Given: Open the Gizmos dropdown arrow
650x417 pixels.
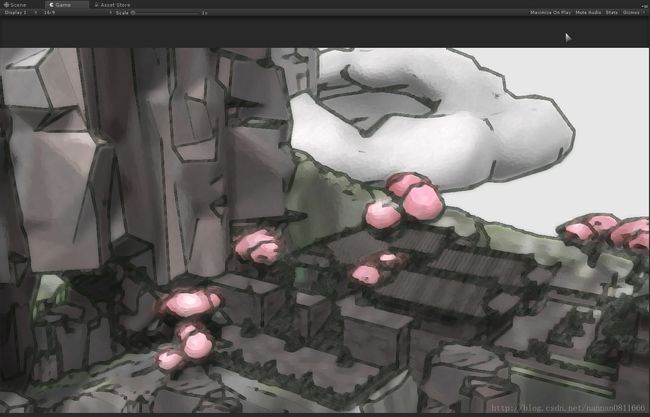Looking at the screenshot, I should coord(644,13).
